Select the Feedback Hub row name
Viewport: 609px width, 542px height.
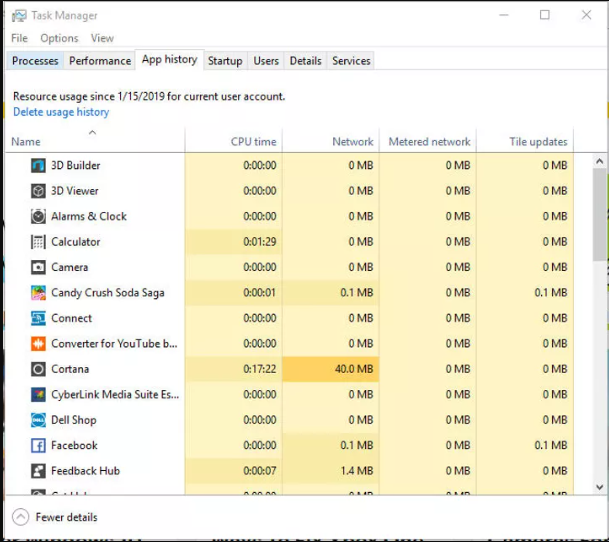click(85, 471)
